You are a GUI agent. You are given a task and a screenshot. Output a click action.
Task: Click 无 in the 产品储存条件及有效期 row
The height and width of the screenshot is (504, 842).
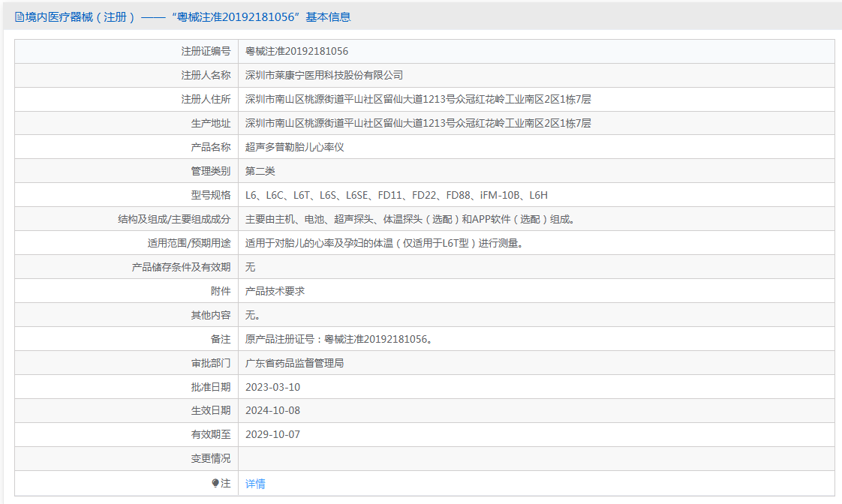tap(250, 267)
